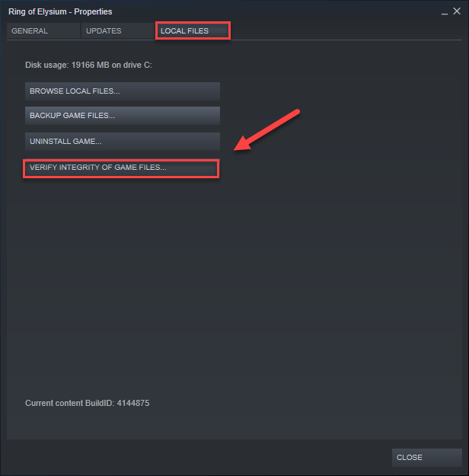This screenshot has width=469, height=476.
Task: Click the highlighted verify game files button
Action: click(121, 168)
